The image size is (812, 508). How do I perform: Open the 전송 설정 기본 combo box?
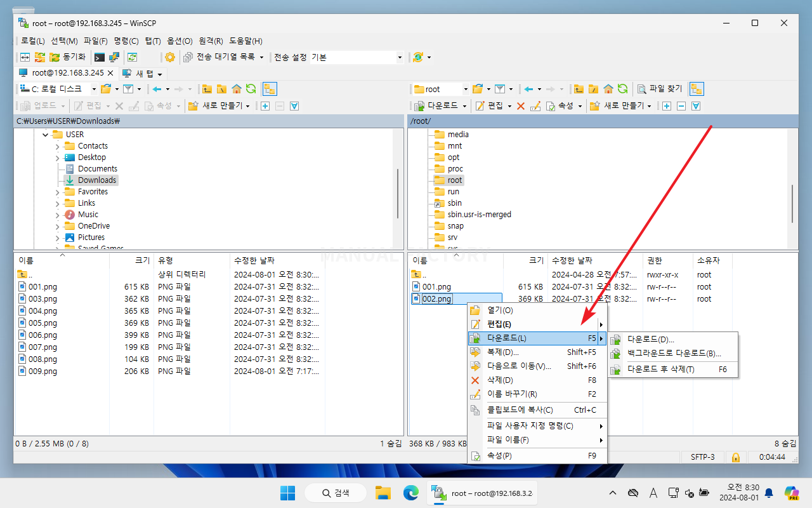pos(357,57)
